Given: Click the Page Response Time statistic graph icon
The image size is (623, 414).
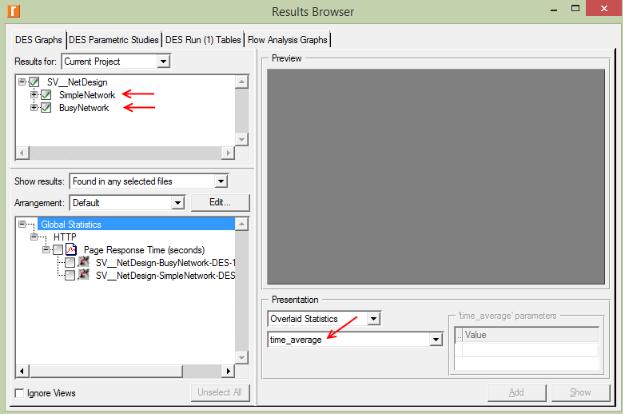Looking at the screenshot, I should tap(71, 250).
